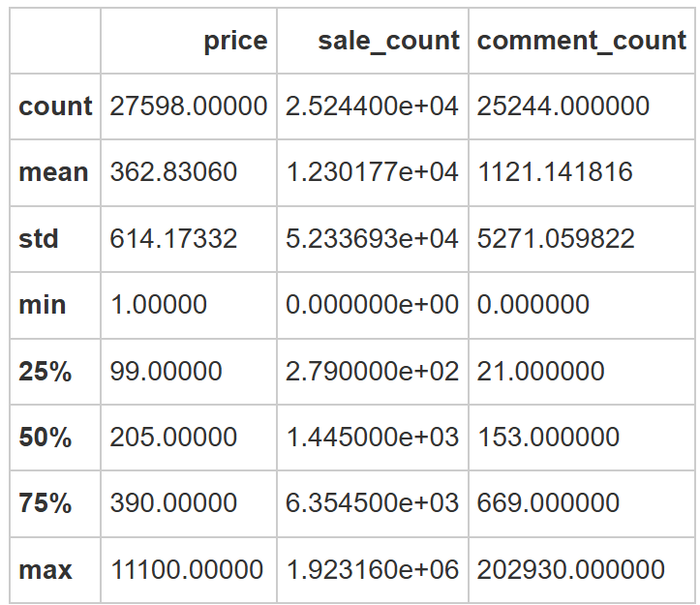Select price mean value 362.83060
700x605 pixels.
[x=173, y=172]
